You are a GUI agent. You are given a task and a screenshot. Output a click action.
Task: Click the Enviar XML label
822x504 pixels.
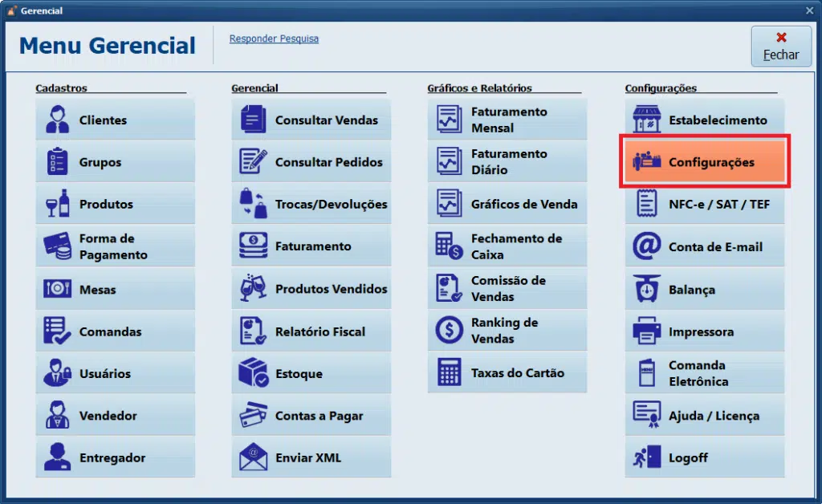[308, 457]
